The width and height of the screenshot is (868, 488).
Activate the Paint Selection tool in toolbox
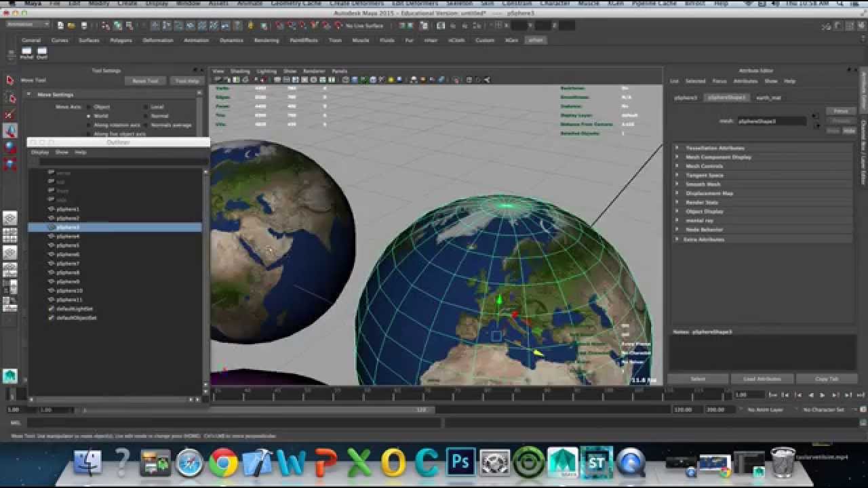click(x=10, y=115)
